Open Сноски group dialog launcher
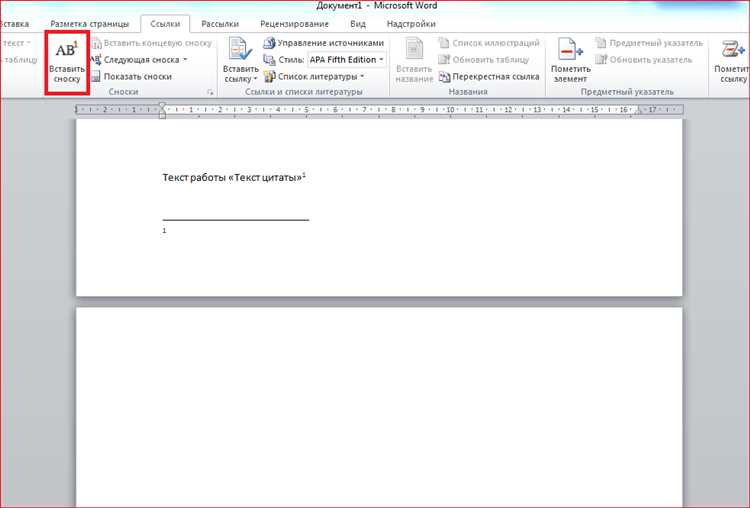The width and height of the screenshot is (750, 508). click(x=210, y=92)
